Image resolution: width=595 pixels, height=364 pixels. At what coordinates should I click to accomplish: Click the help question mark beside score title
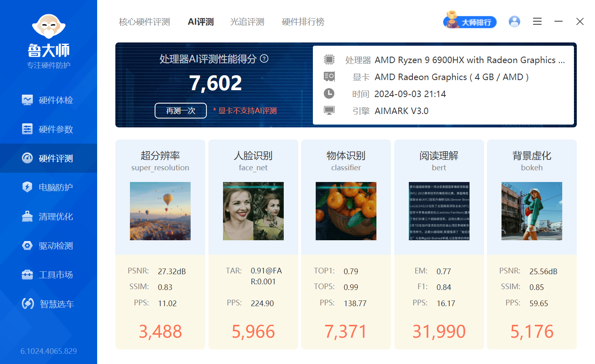coord(264,59)
